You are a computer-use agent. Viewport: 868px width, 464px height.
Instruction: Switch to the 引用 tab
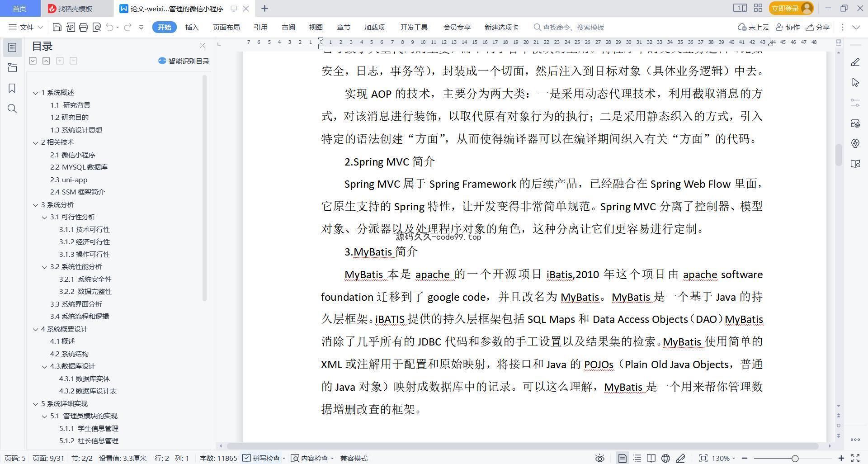(x=260, y=27)
